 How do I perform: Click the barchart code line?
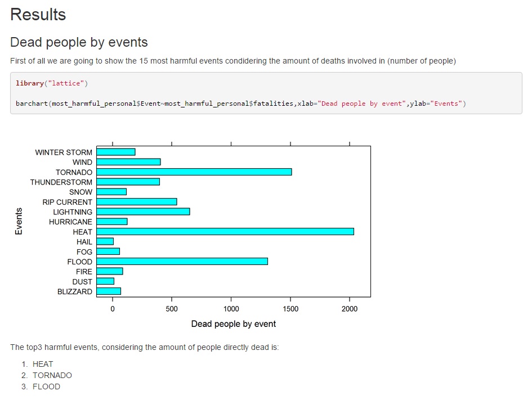(x=240, y=104)
